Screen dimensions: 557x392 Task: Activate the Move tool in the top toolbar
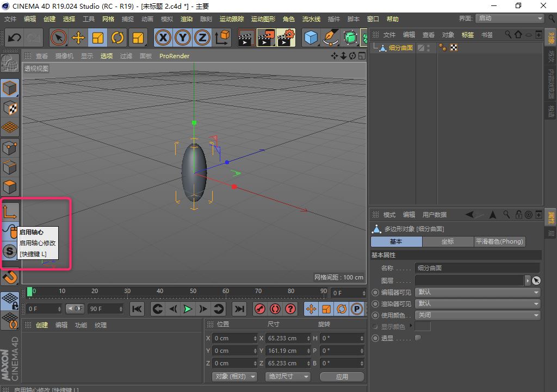click(x=78, y=38)
